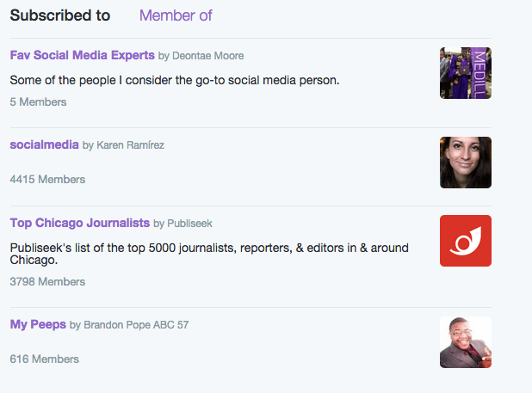Open the socialmedia list

click(45, 144)
